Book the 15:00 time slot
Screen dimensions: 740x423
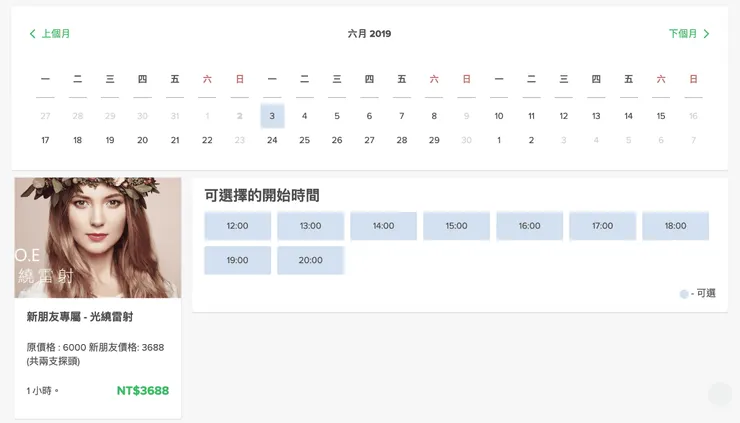pyautogui.click(x=456, y=226)
